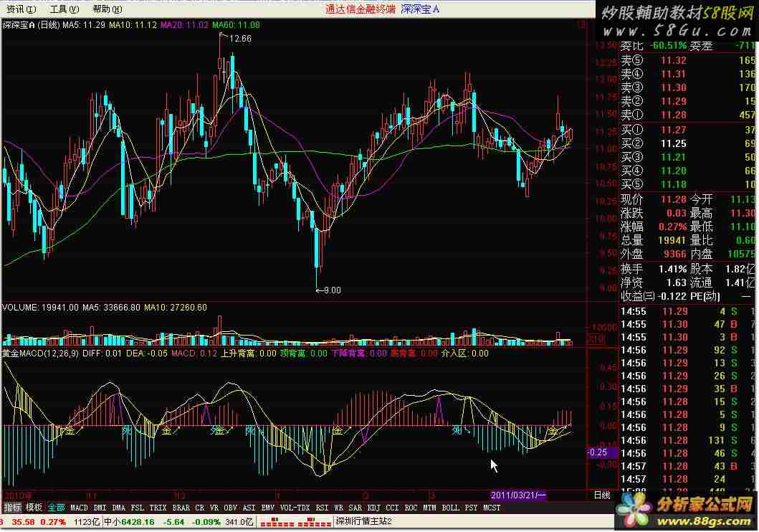Click the red signal bars icon in status bar

click(x=295, y=522)
